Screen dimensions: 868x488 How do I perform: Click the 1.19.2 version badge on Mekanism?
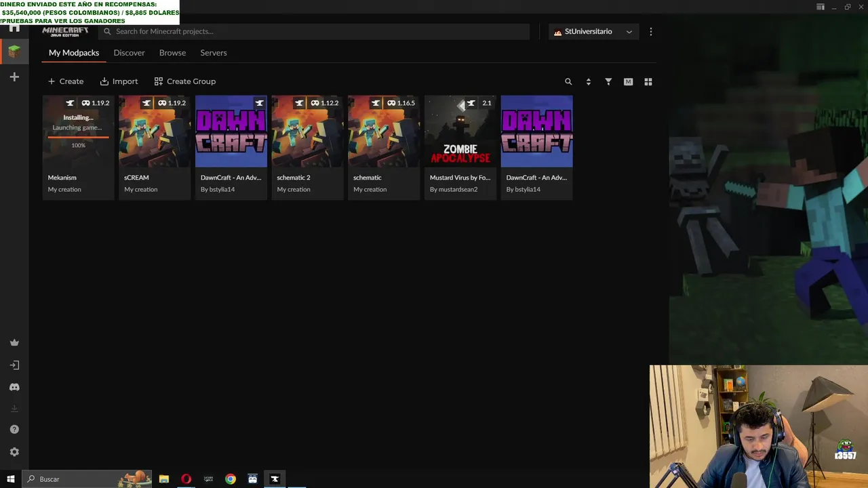96,103
